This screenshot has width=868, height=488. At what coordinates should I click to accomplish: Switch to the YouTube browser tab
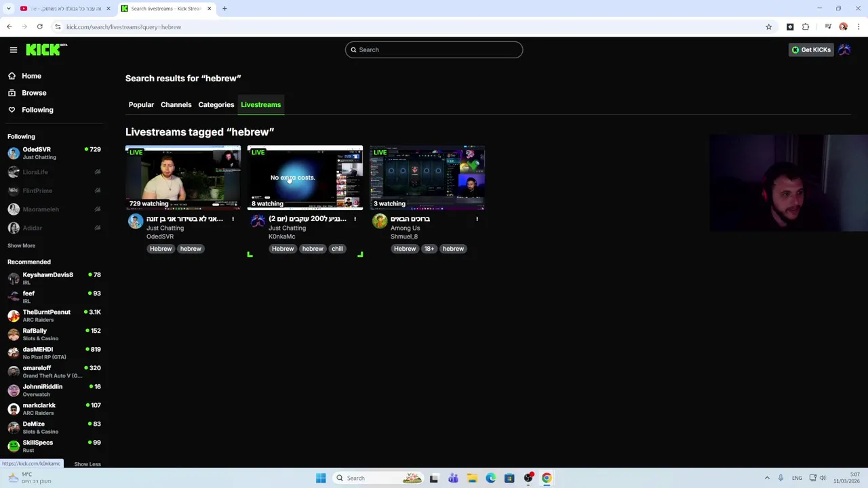[64, 9]
